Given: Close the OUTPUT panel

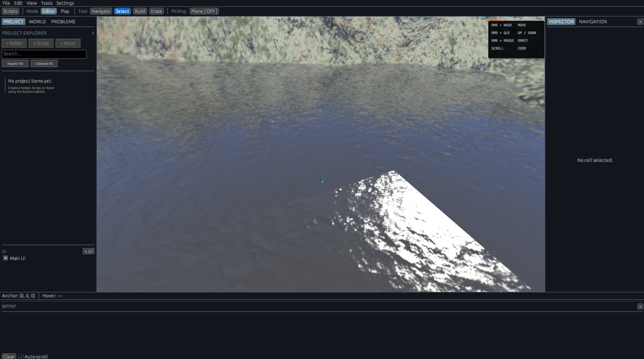Looking at the screenshot, I should (640, 306).
